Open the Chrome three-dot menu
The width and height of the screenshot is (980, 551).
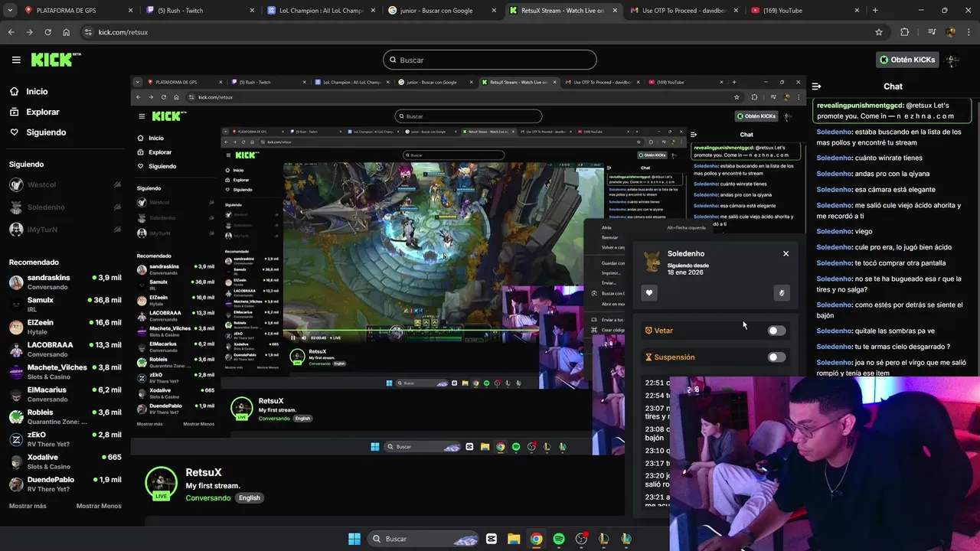[x=969, y=32]
